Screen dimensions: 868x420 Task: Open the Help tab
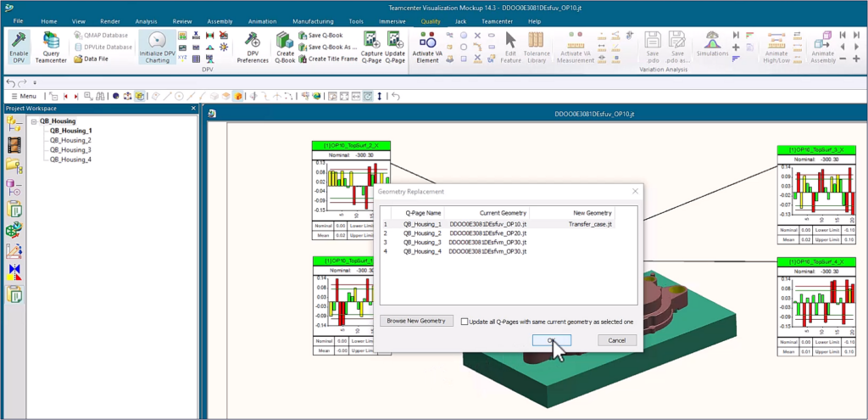coord(534,21)
